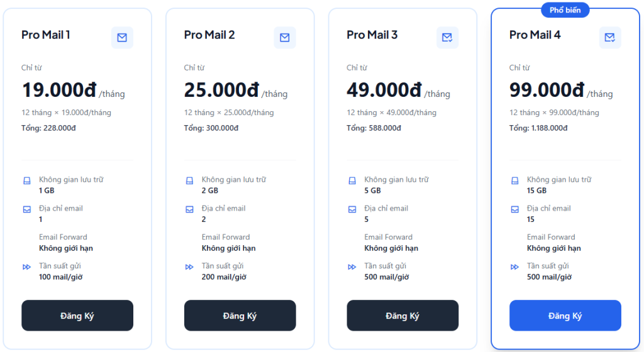Click Pro Mail 1 storage drive icon
644x352 pixels.
coord(27,180)
